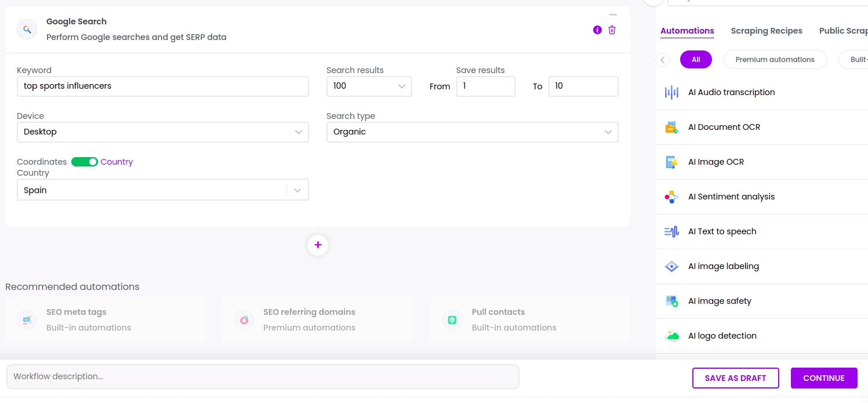Image resolution: width=868 pixels, height=403 pixels.
Task: Click the Google Search magnifier icon
Action: point(27,29)
